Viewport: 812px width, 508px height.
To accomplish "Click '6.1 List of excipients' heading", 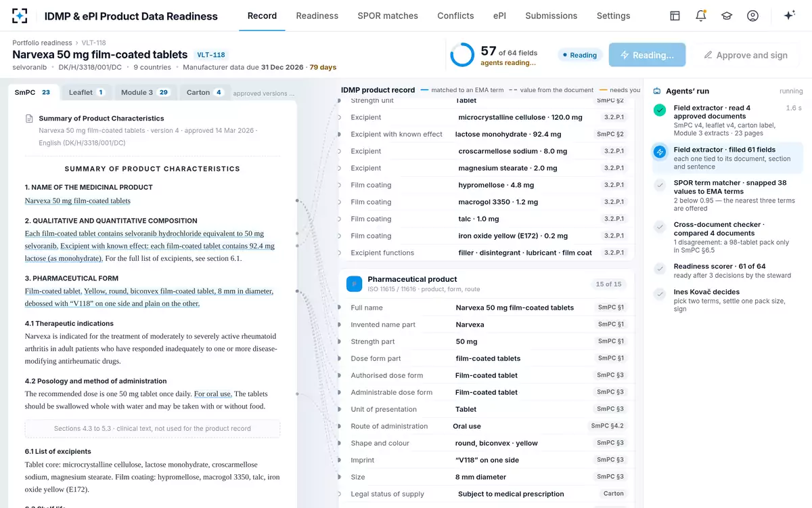I will [58, 451].
